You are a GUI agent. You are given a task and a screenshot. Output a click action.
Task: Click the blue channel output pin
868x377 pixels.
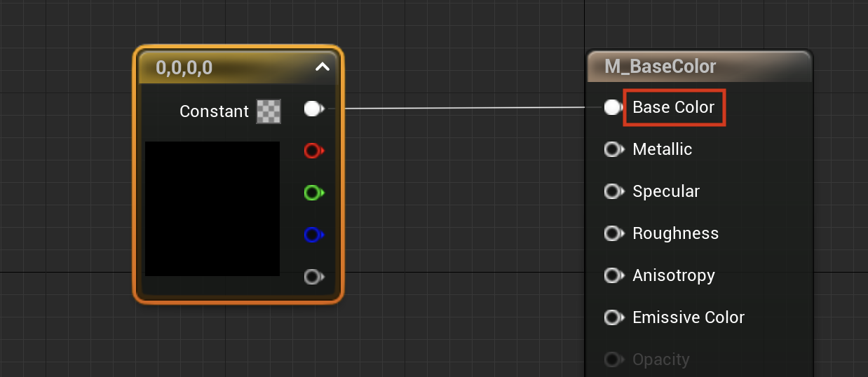coord(314,234)
